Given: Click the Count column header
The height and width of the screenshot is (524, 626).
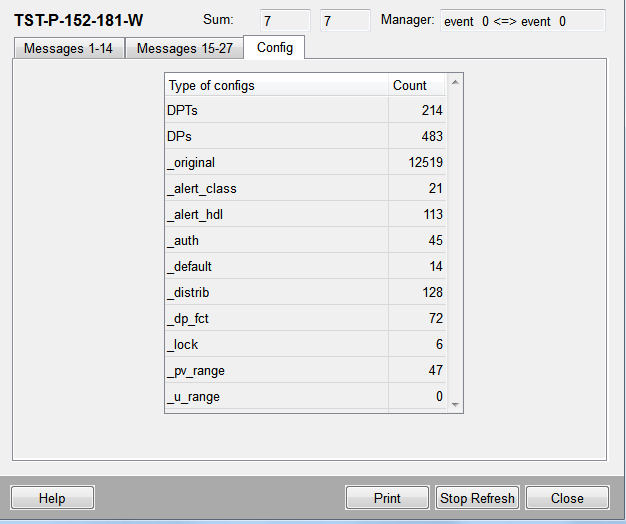Looking at the screenshot, I should tap(417, 85).
